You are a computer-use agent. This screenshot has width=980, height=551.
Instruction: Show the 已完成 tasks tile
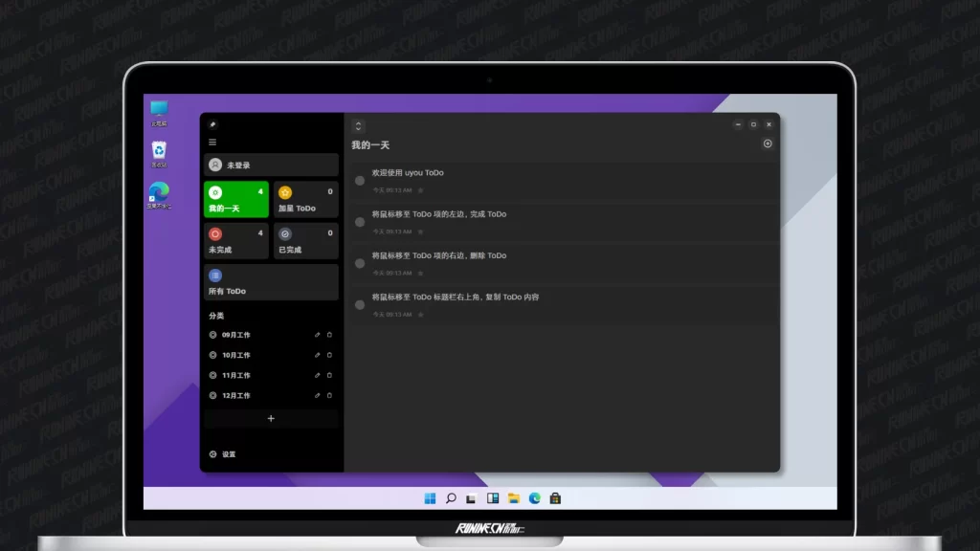(x=305, y=240)
